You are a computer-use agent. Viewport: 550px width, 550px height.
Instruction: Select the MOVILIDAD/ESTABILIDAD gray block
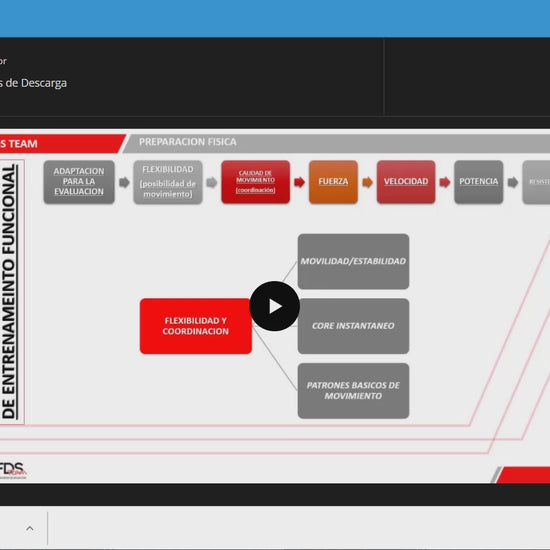(x=353, y=261)
